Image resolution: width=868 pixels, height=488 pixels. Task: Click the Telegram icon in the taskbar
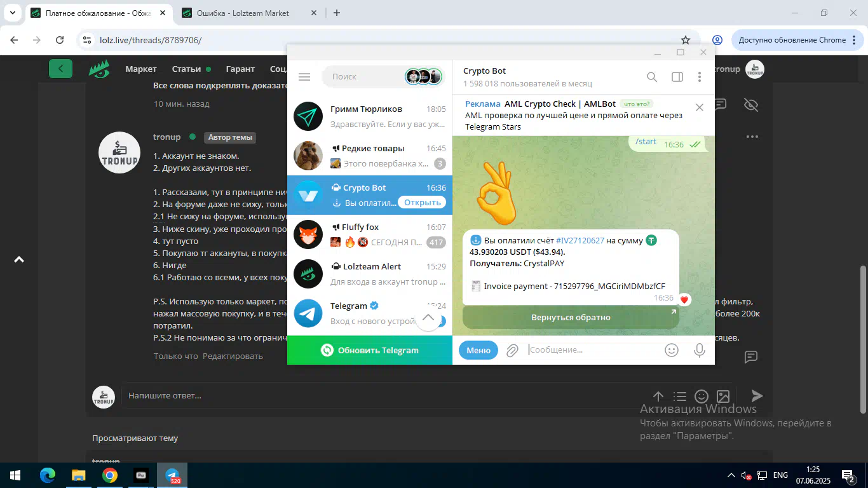(172, 475)
